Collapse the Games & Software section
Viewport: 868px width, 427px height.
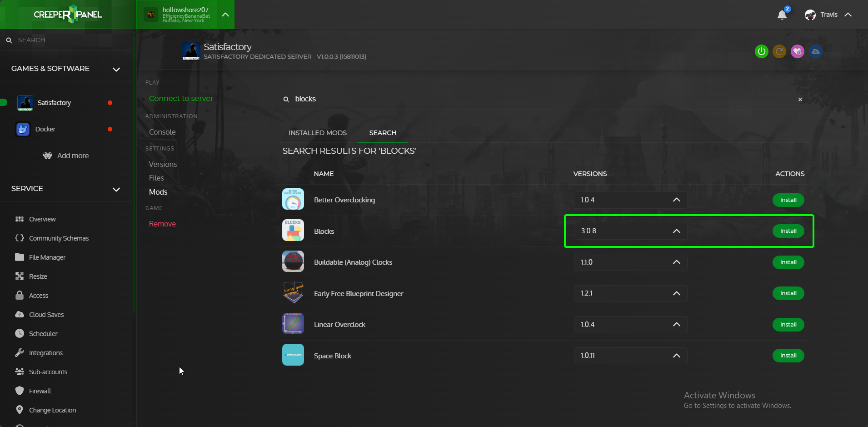[116, 69]
